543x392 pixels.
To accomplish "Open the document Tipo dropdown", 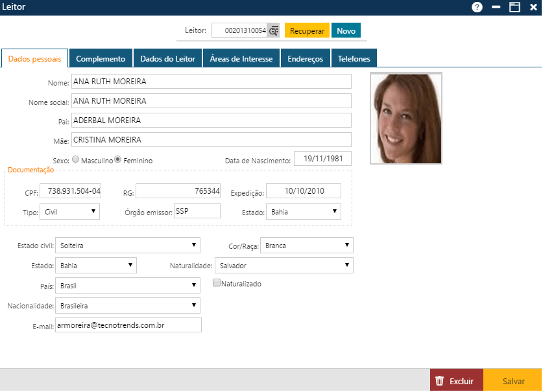I will coord(69,211).
